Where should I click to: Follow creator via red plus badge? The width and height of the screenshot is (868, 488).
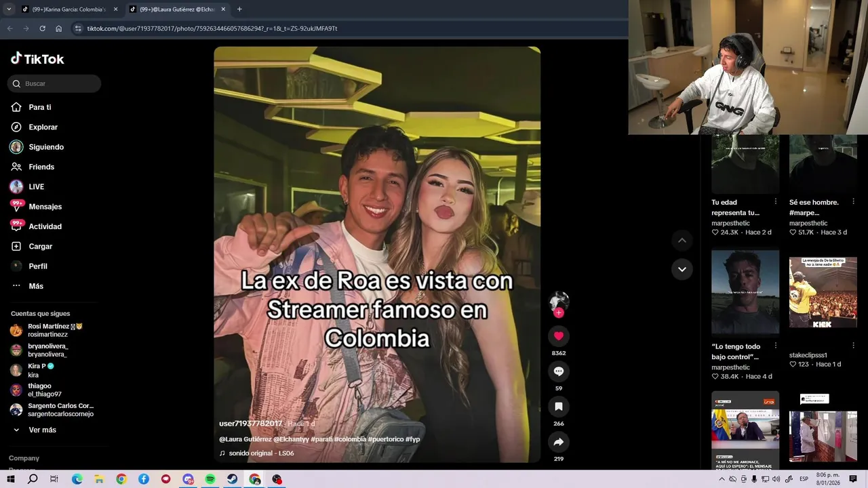(559, 313)
